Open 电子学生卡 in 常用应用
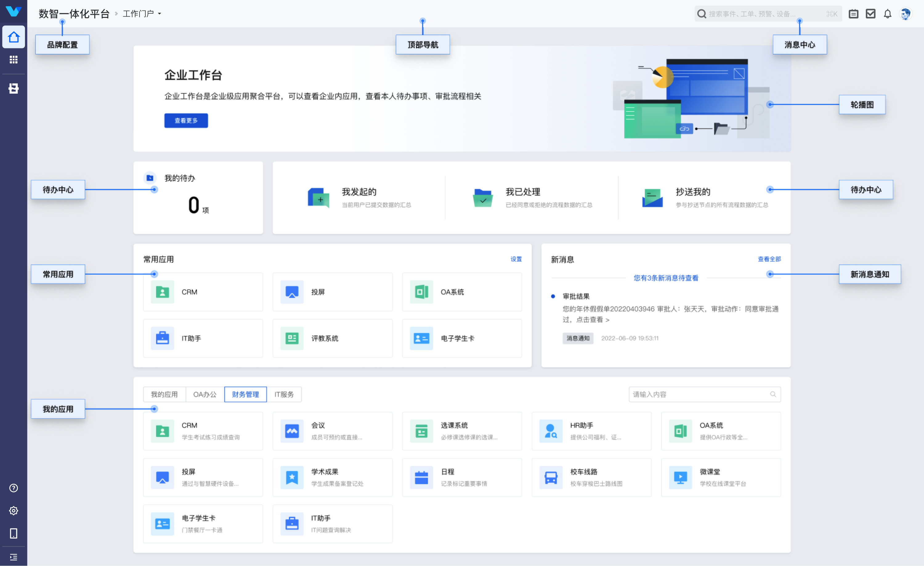The height and width of the screenshot is (566, 924). (x=462, y=338)
